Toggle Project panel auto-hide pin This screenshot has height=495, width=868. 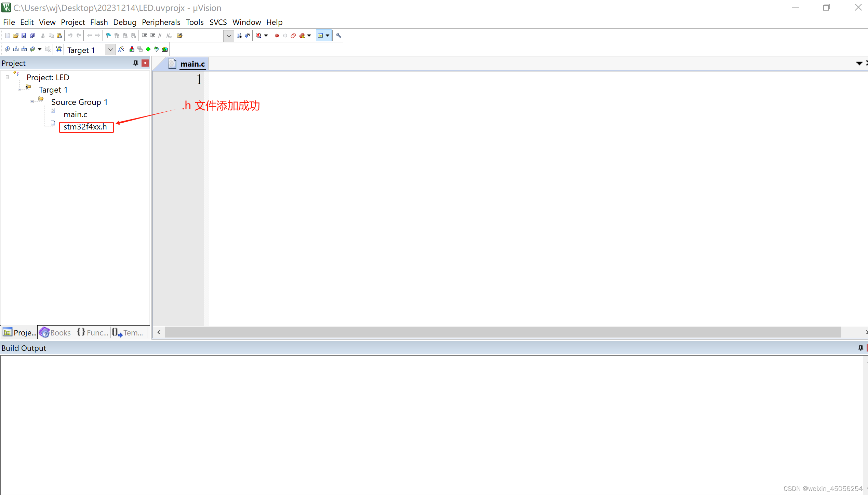click(136, 63)
